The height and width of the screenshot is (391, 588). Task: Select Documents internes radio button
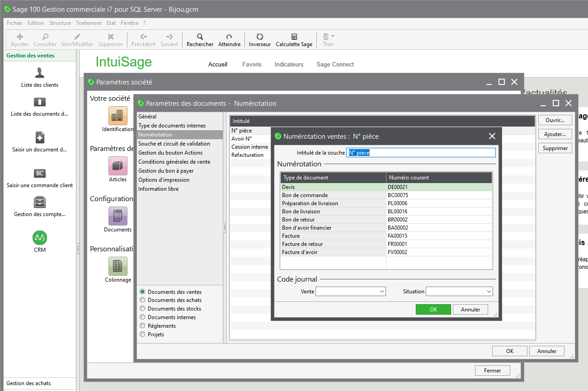pyautogui.click(x=143, y=317)
